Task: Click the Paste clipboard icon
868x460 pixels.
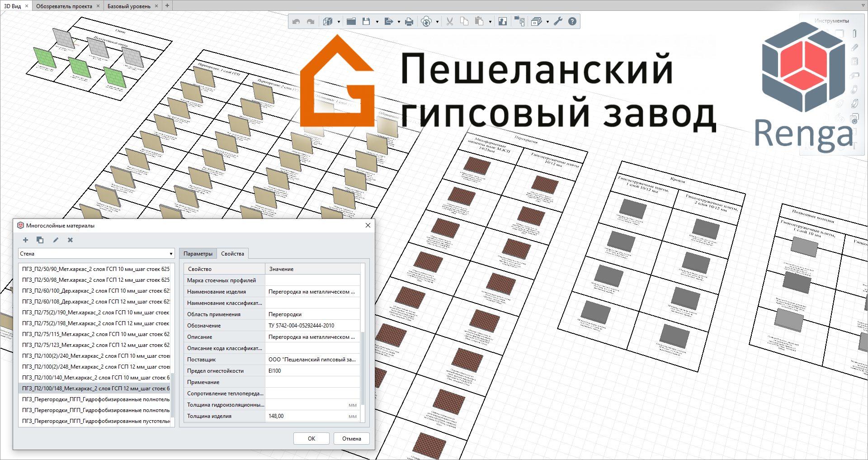Action: [479, 21]
